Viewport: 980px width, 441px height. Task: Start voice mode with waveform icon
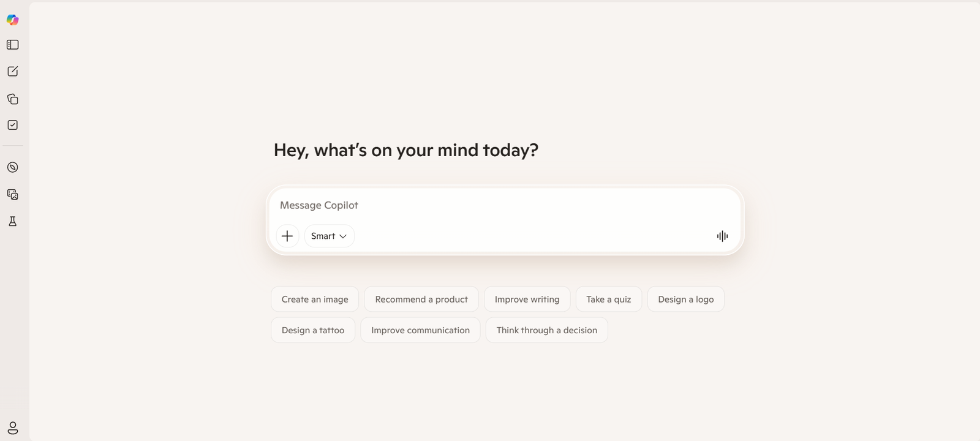722,236
